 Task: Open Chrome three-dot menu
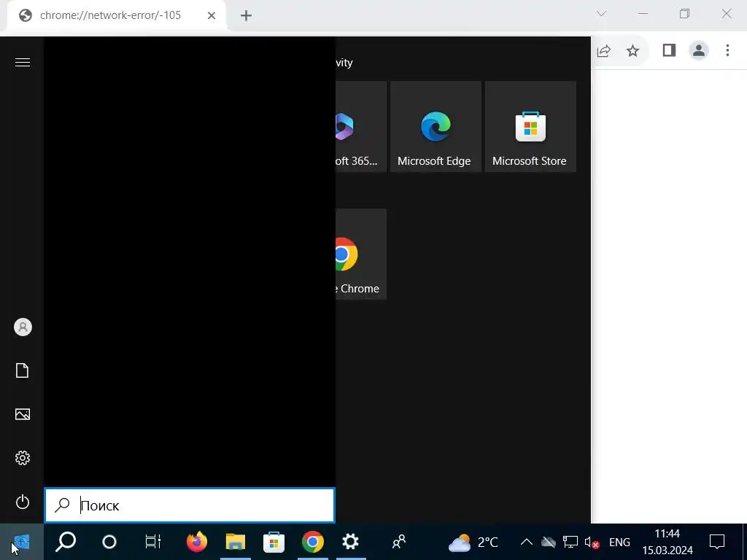727,50
